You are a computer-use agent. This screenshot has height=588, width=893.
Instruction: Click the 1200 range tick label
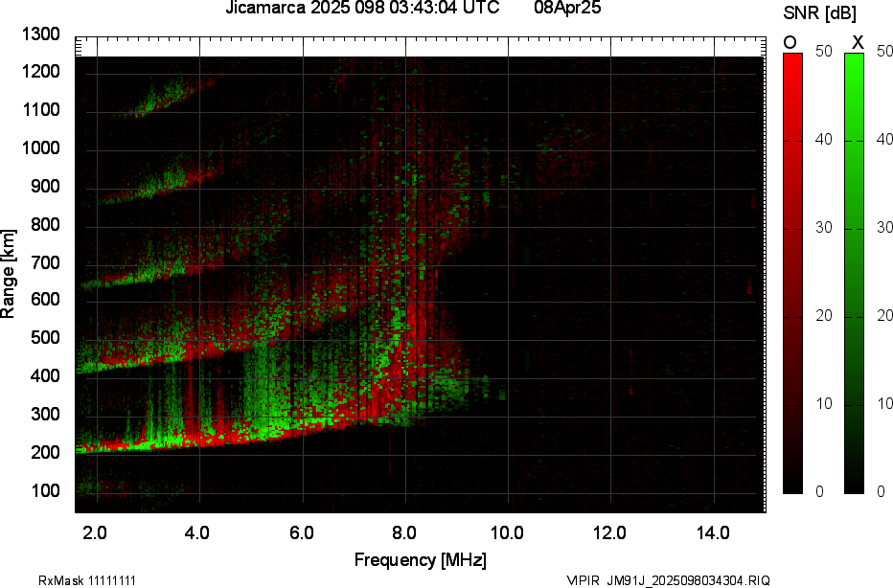[x=41, y=72]
